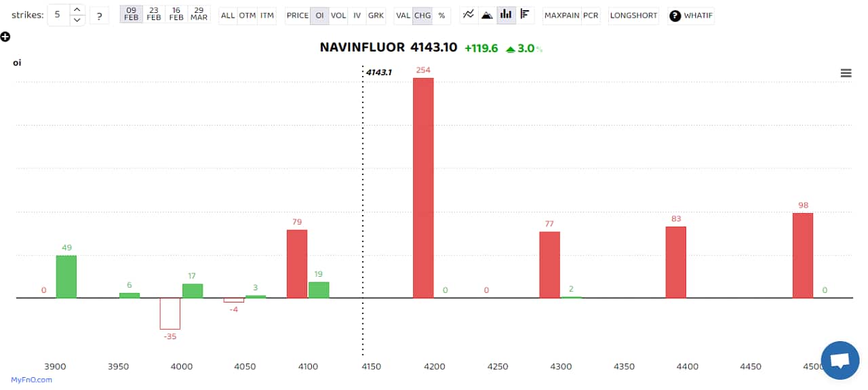
Task: Select the 29 MAR expiry
Action: pyautogui.click(x=199, y=14)
